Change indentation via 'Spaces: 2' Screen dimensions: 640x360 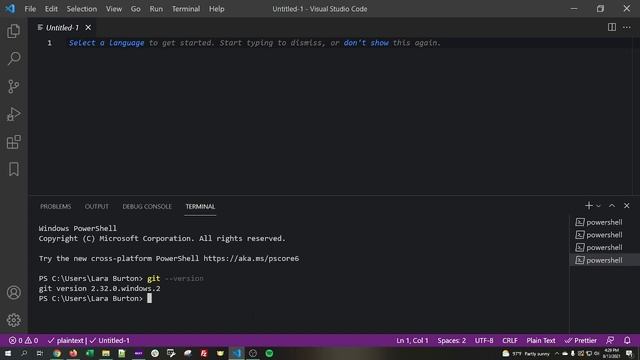pyautogui.click(x=451, y=340)
